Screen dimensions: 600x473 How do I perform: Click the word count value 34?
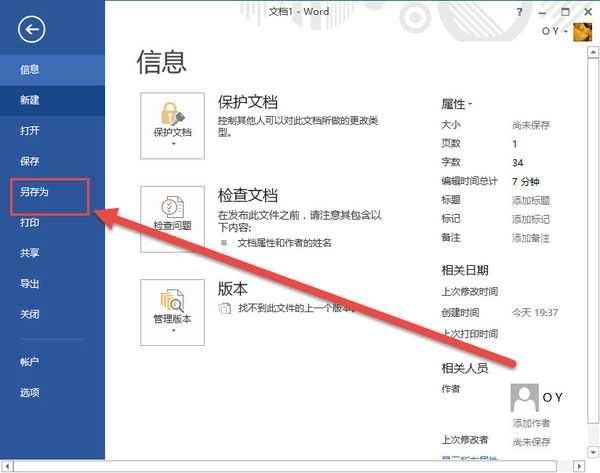(517, 163)
